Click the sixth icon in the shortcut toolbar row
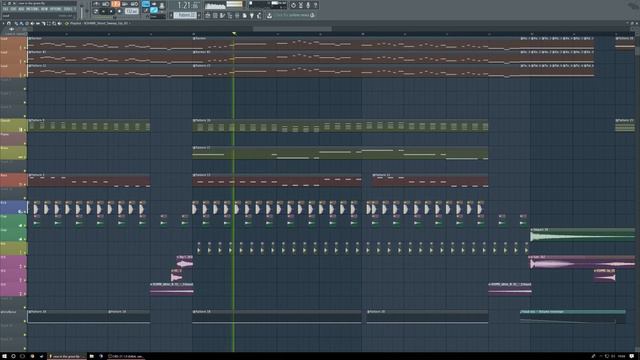Screen dimensions: 640x360 pos(244,16)
